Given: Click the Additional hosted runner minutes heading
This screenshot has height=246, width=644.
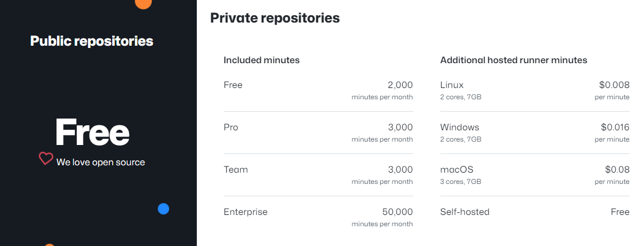Looking at the screenshot, I should coord(514,60).
